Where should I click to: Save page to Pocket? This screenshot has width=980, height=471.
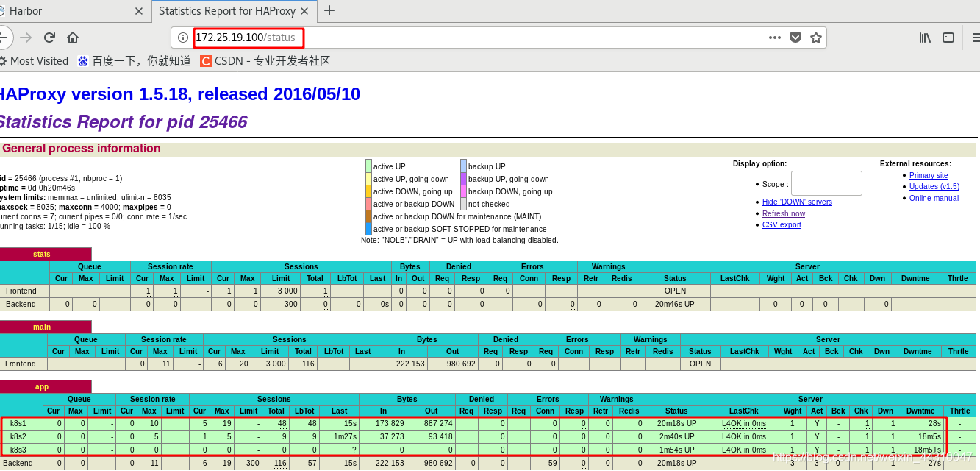(795, 38)
